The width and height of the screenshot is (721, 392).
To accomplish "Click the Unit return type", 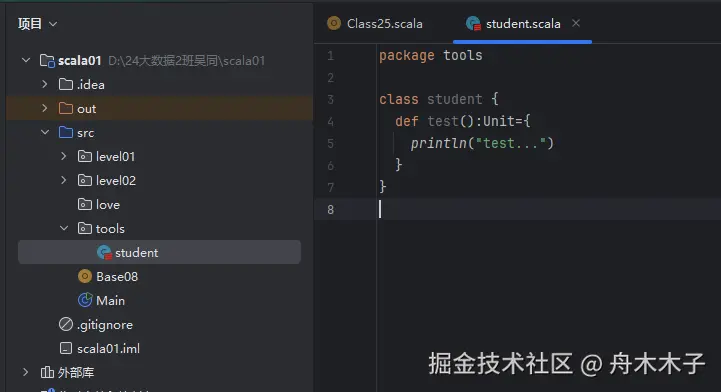I will pyautogui.click(x=498, y=121).
